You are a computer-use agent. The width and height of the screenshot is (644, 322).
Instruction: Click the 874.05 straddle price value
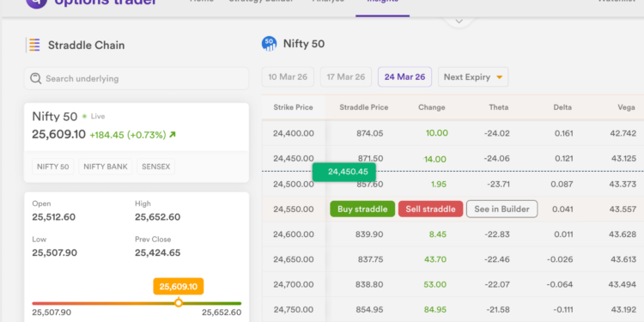pyautogui.click(x=370, y=133)
